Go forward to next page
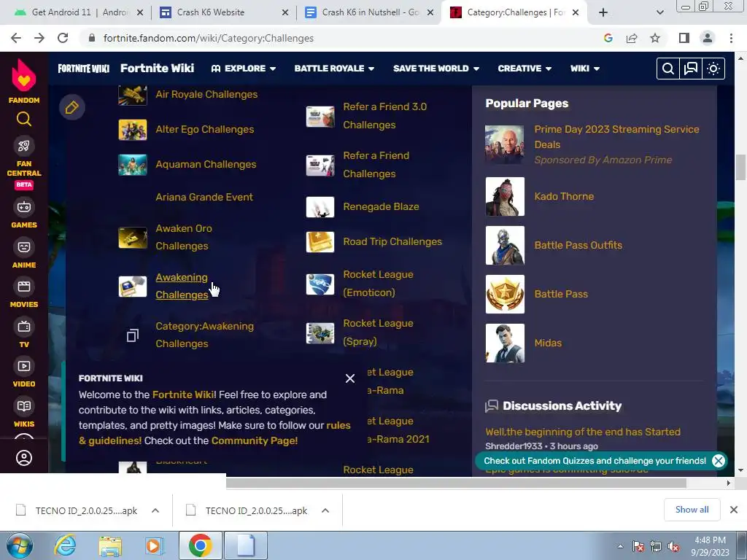 pyautogui.click(x=39, y=38)
